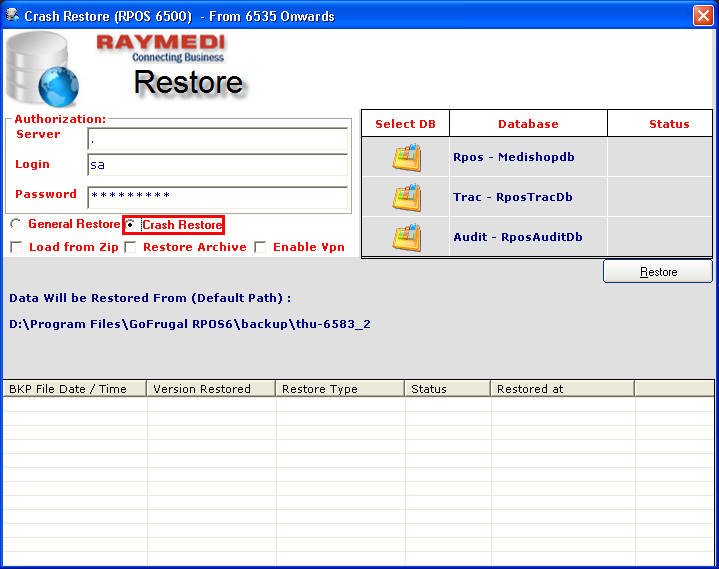The width and height of the screenshot is (719, 569).
Task: Click the Trac - RposTracDb text
Action: (513, 197)
